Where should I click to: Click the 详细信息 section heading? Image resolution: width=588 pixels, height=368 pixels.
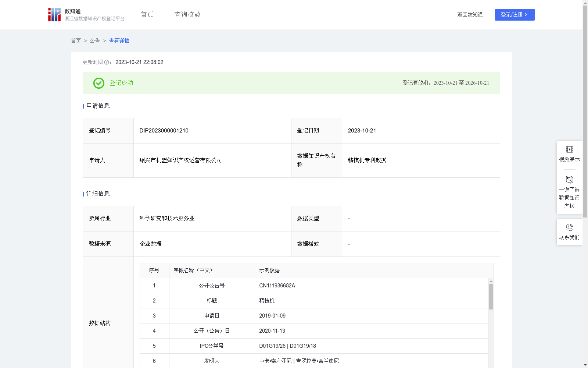coord(98,194)
